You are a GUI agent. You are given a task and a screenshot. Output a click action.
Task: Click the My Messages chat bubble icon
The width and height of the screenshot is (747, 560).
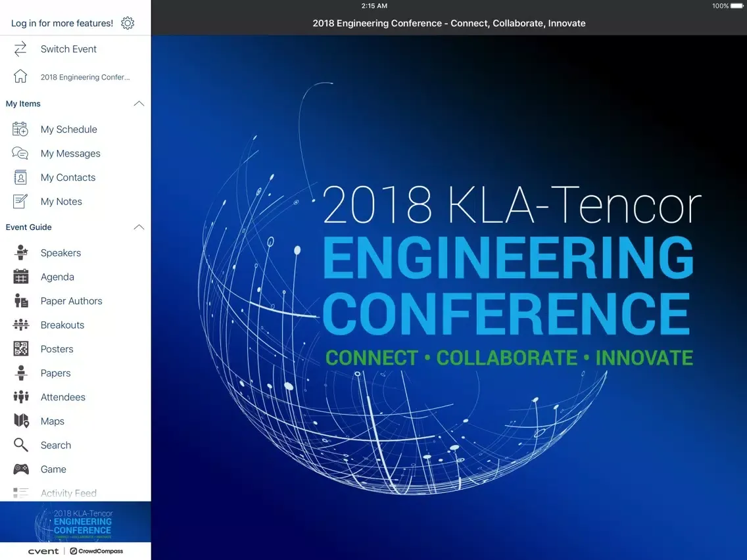(x=20, y=153)
